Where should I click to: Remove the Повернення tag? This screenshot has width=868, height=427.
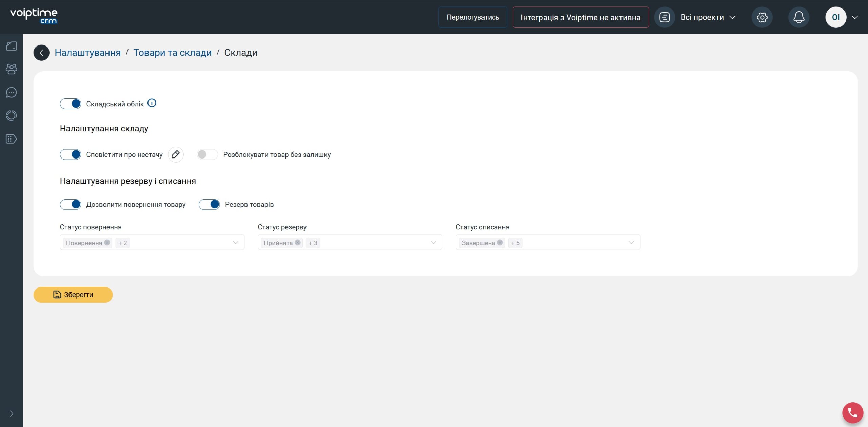click(107, 242)
